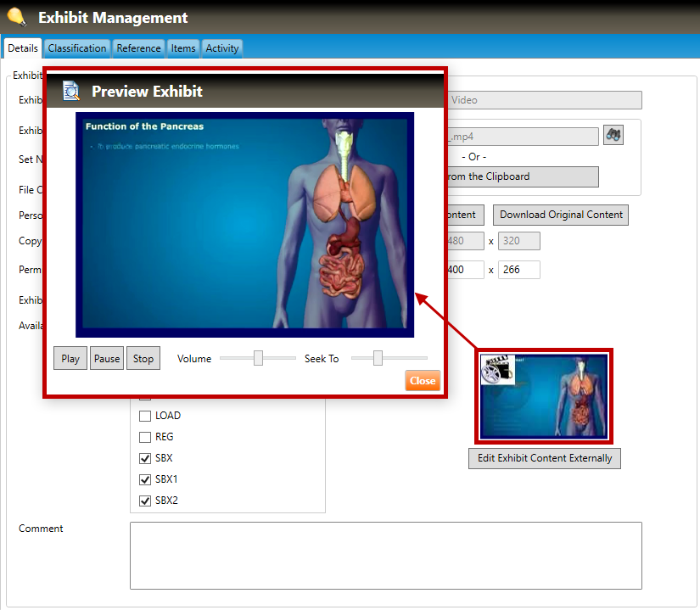Click the Seek To slider handle
The width and height of the screenshot is (700, 610).
[x=378, y=358]
